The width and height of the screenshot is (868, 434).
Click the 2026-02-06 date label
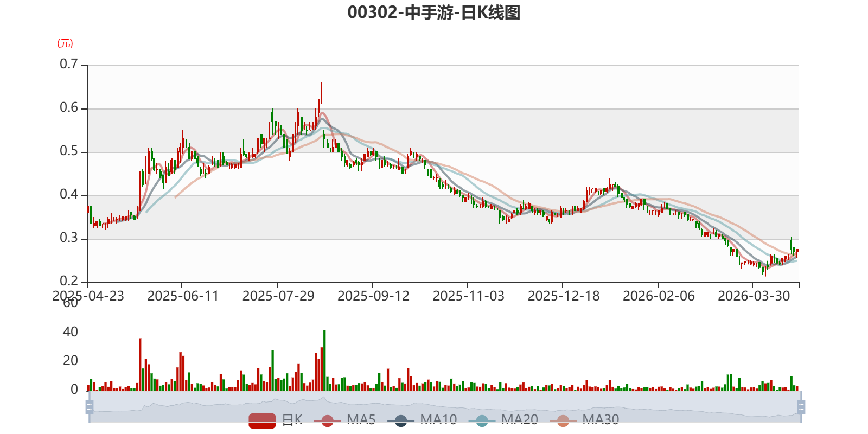tap(659, 296)
